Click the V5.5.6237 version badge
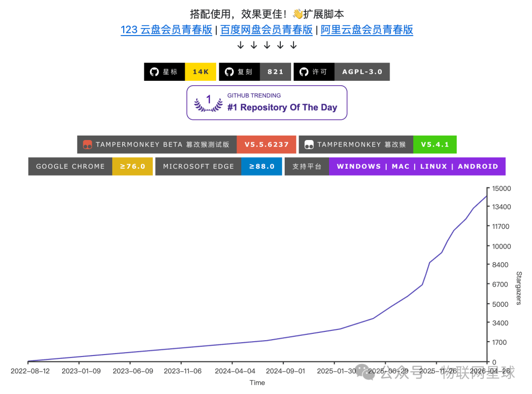532x394 pixels. coord(266,144)
